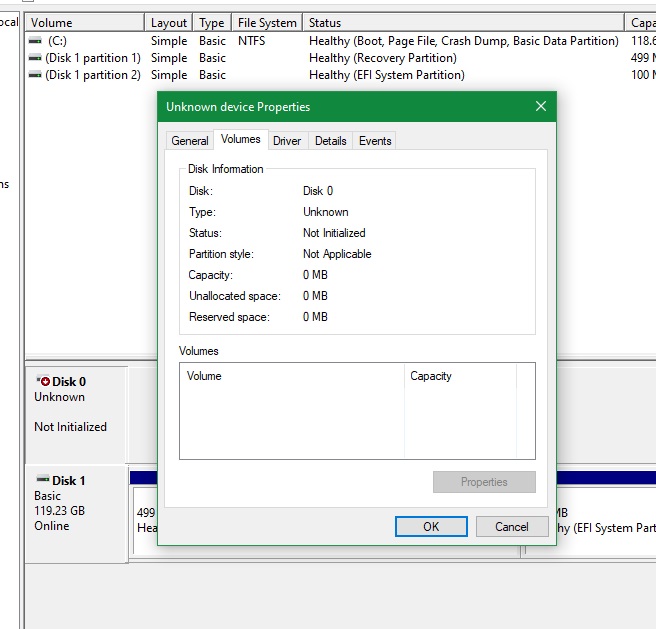Open the Driver tab
The height and width of the screenshot is (629, 656).
pos(287,141)
